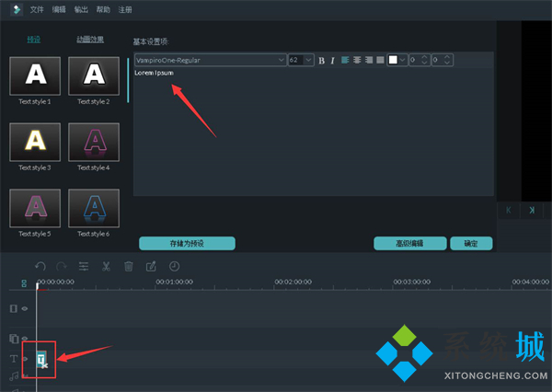The height and width of the screenshot is (392, 552).
Task: Click the redo arrow in timeline toolbar
Action: click(x=62, y=266)
